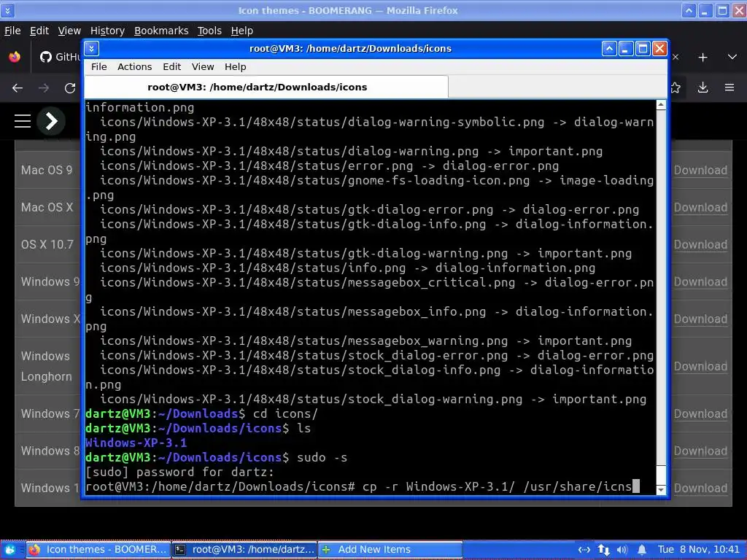Screen dimensions: 747x560
Task: Download the OS X 10.7 icon theme
Action: click(700, 245)
